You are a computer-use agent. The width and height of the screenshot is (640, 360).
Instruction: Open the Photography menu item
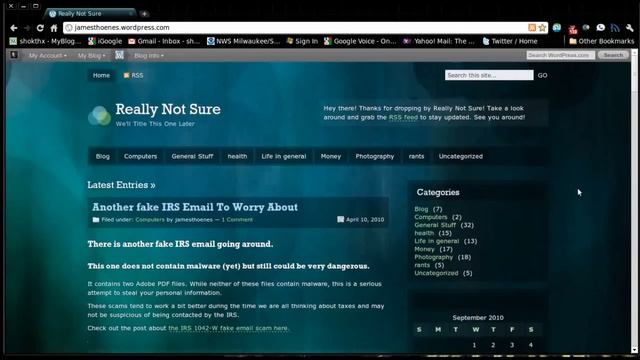pyautogui.click(x=375, y=156)
